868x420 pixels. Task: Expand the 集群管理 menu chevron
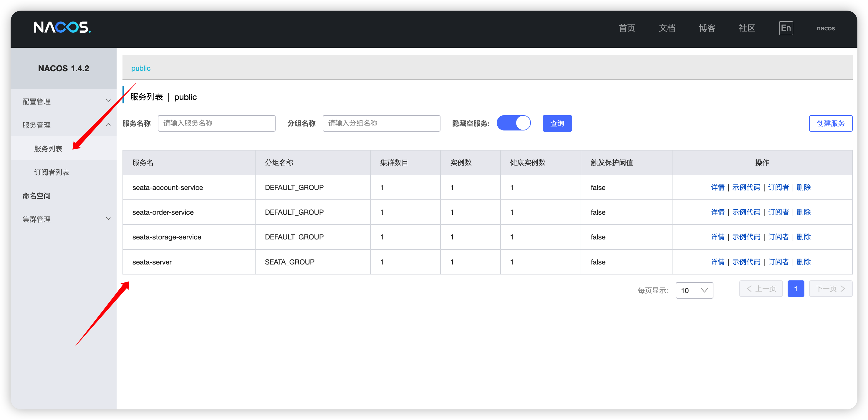click(x=108, y=219)
